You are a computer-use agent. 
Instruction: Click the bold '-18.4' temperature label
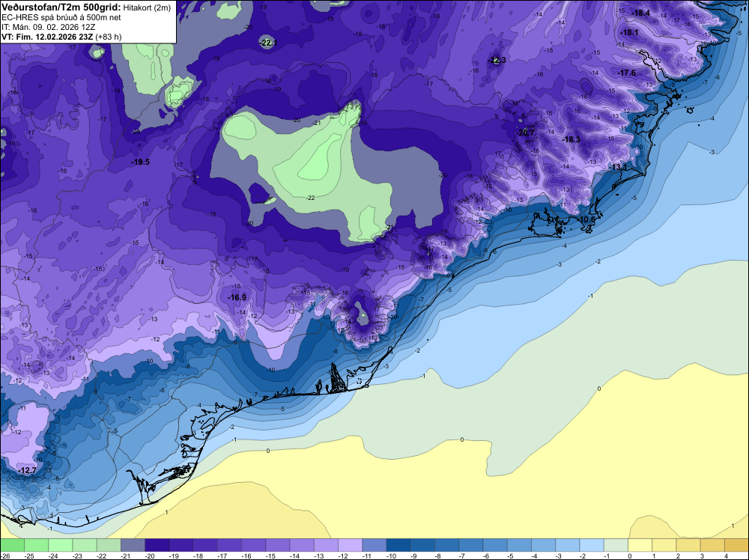pyautogui.click(x=641, y=13)
